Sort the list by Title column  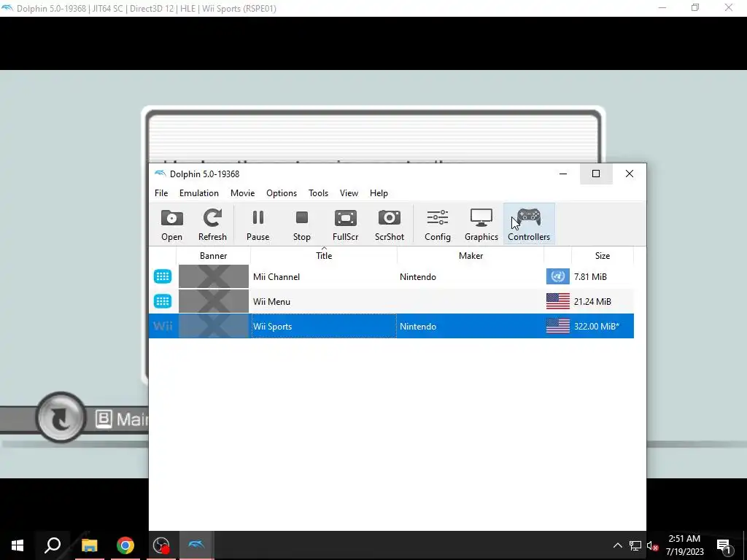click(x=324, y=256)
